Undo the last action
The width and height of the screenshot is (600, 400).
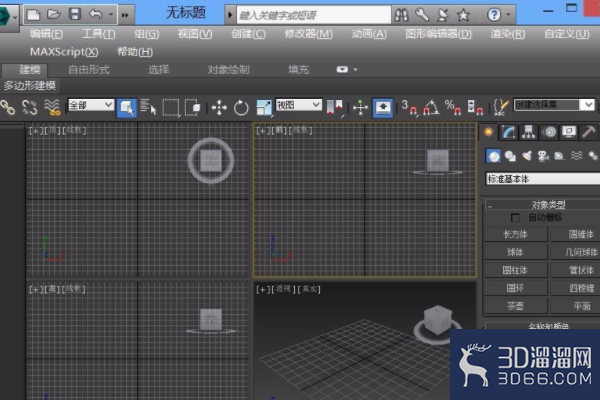click(96, 15)
